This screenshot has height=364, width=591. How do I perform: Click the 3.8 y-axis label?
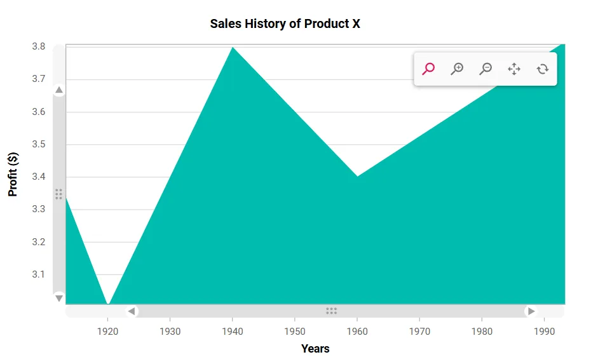point(38,46)
